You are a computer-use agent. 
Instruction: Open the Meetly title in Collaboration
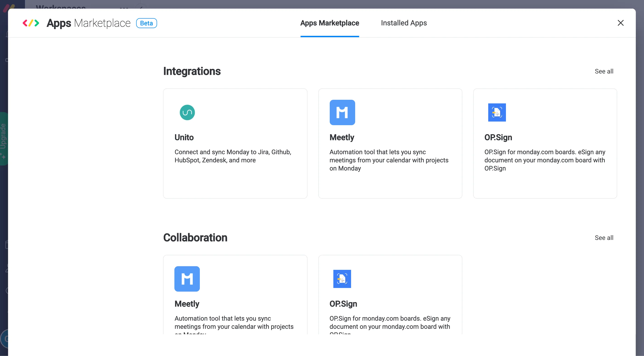(187, 304)
